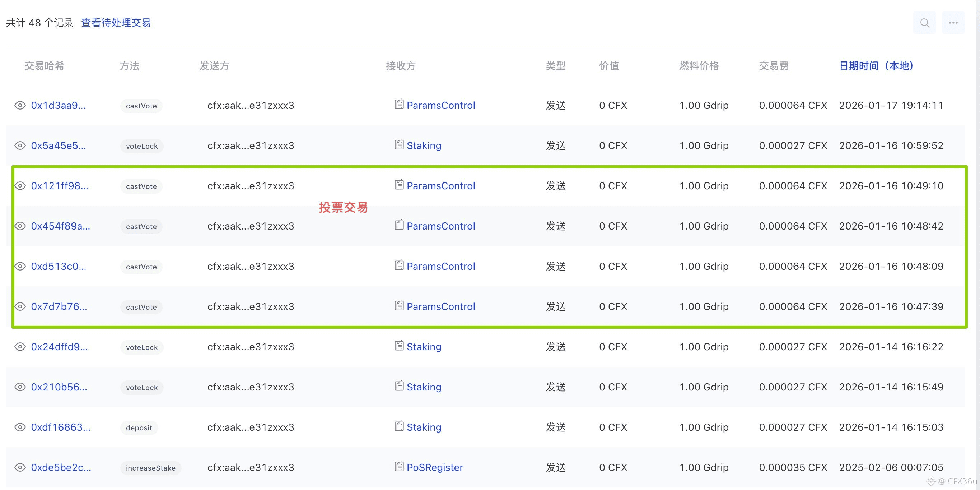Toggle 日期时间（本地）column header
The height and width of the screenshot is (490, 980).
[x=876, y=66]
